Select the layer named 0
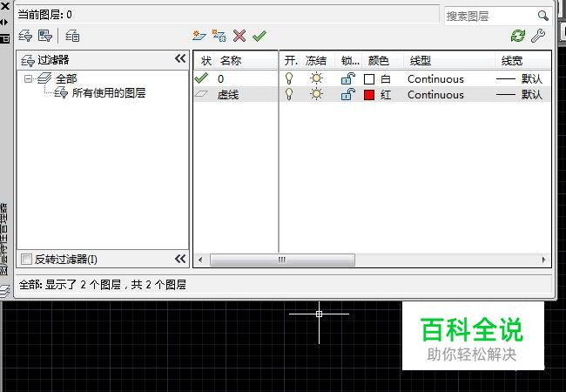This screenshot has width=566, height=392. click(221, 78)
